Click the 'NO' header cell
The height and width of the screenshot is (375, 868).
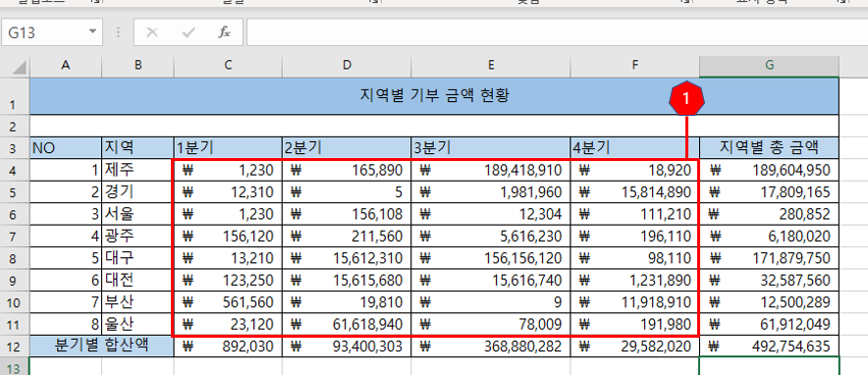tap(66, 148)
